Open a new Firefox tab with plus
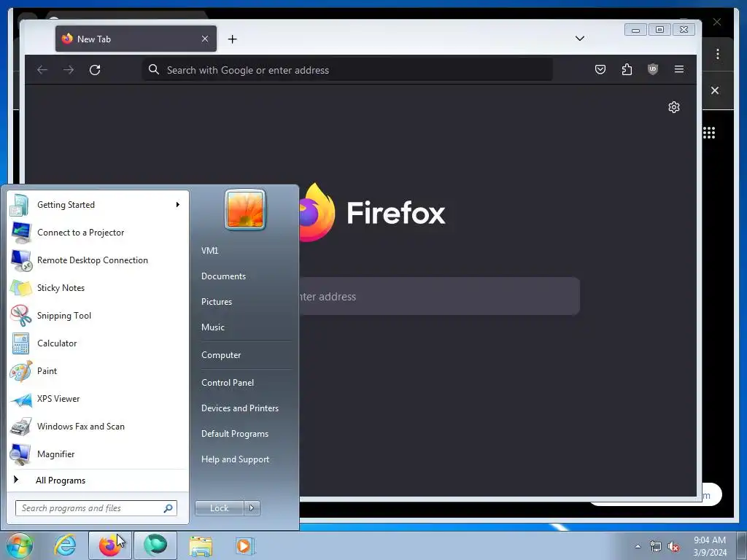Viewport: 747px width, 560px height. coord(232,39)
